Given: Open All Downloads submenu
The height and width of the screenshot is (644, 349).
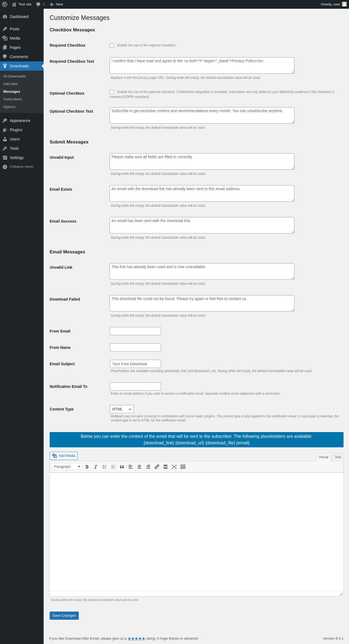Looking at the screenshot, I should click(x=22, y=76).
